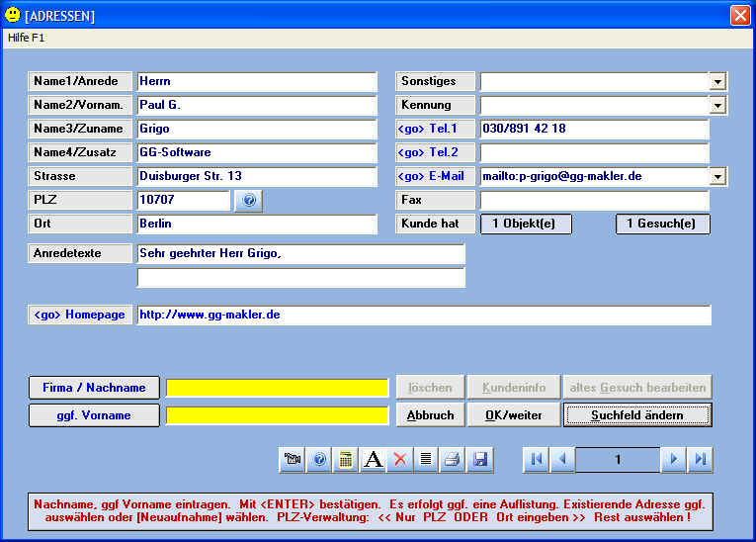
Task: Open the calculator toolbar icon
Action: coord(346,459)
